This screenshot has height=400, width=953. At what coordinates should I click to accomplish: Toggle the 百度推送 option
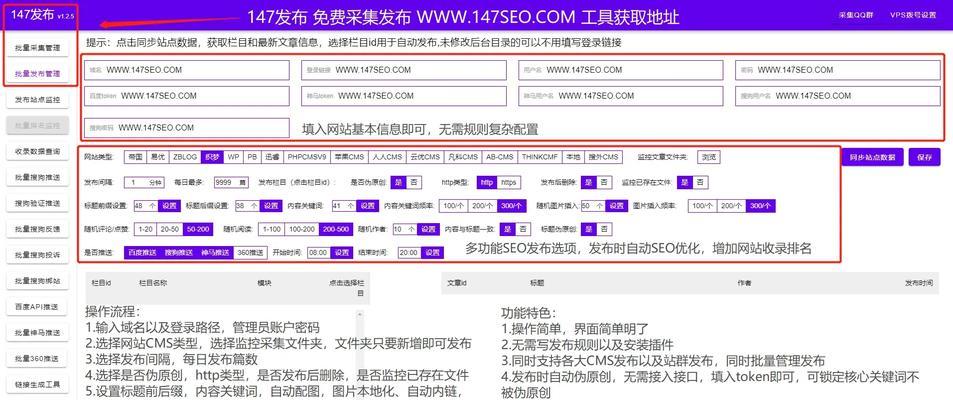[142, 252]
